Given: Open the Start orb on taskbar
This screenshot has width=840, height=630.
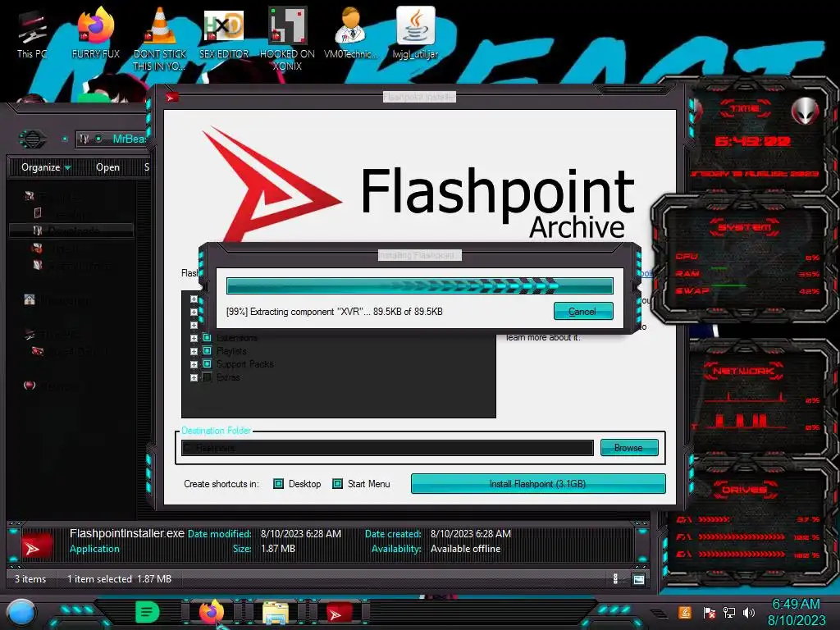Looking at the screenshot, I should point(22,614).
